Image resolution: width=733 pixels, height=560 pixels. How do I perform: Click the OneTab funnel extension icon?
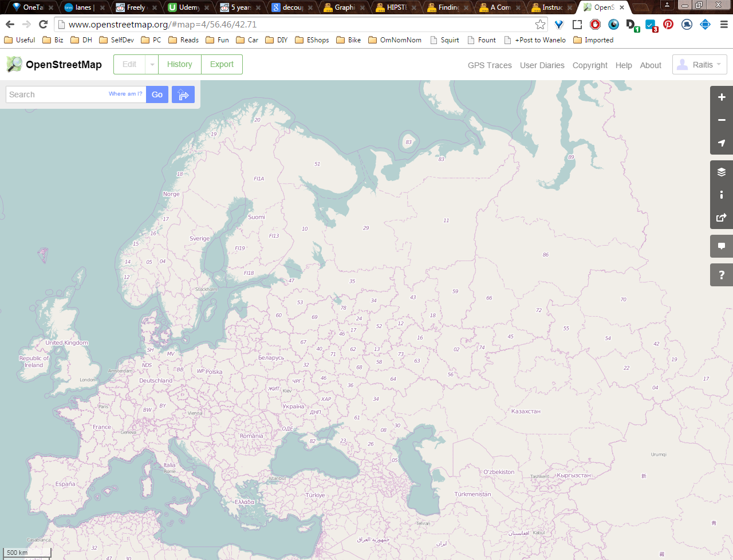tap(559, 24)
